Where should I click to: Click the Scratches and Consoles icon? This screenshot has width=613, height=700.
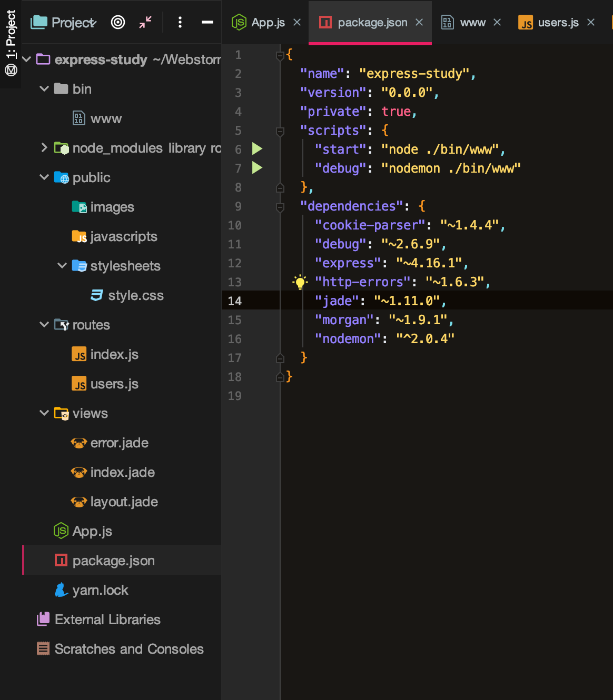tap(43, 648)
